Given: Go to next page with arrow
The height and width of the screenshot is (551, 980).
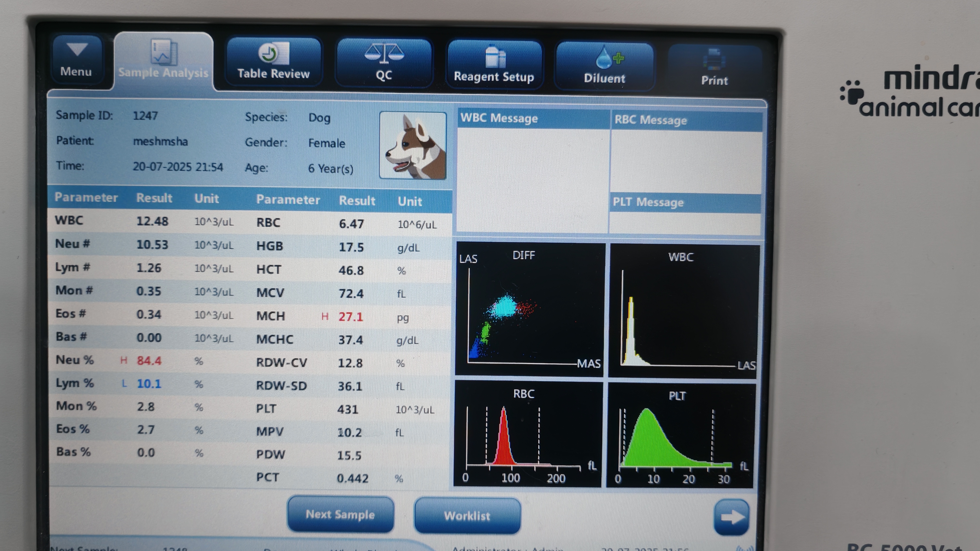Looking at the screenshot, I should (732, 517).
